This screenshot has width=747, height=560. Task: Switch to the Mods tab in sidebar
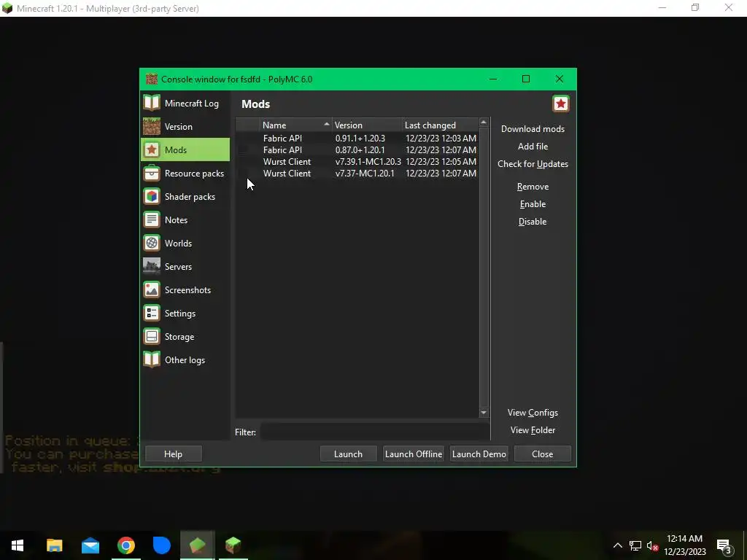pos(185,150)
